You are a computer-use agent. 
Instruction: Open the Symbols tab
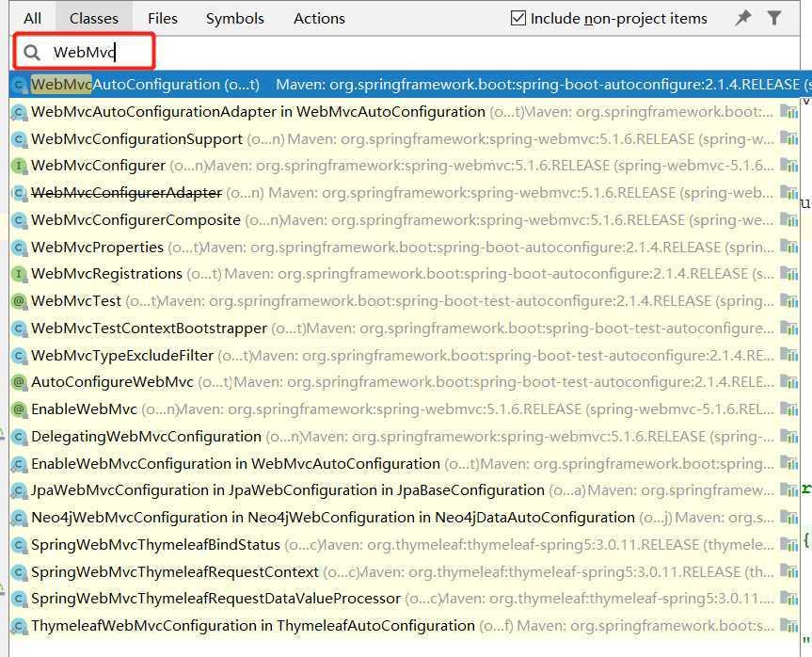234,18
